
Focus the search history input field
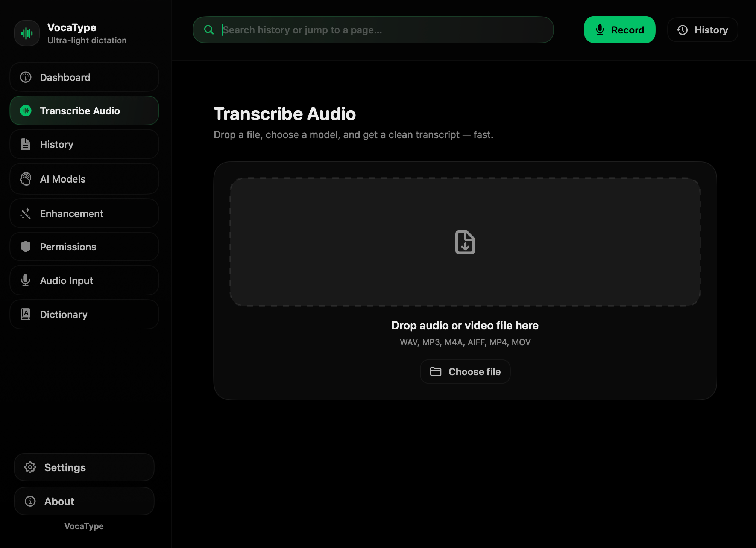tap(376, 30)
